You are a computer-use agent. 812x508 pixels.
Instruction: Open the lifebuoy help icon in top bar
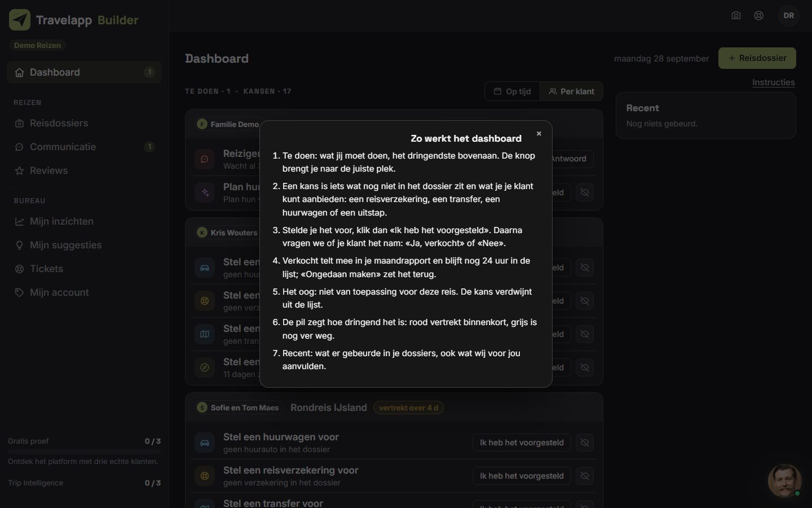(x=759, y=15)
